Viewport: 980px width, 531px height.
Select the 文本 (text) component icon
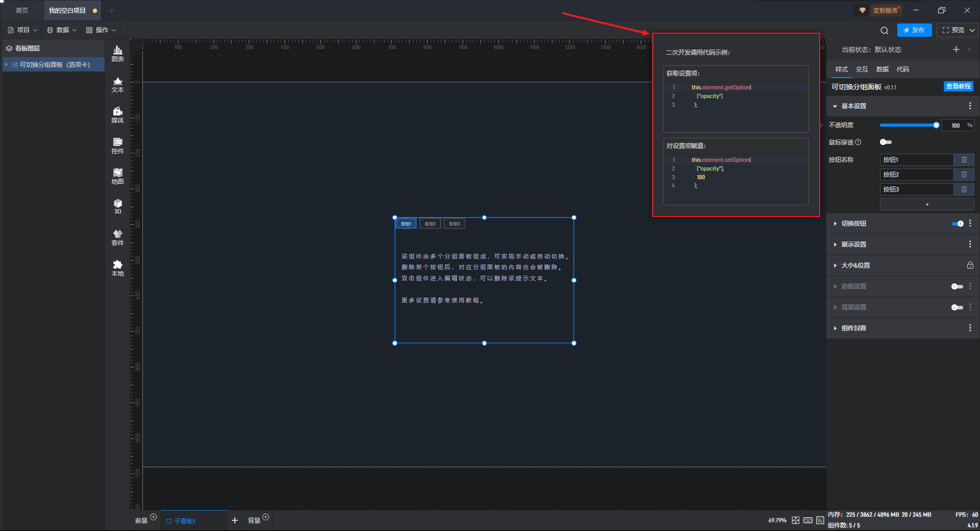[x=117, y=84]
